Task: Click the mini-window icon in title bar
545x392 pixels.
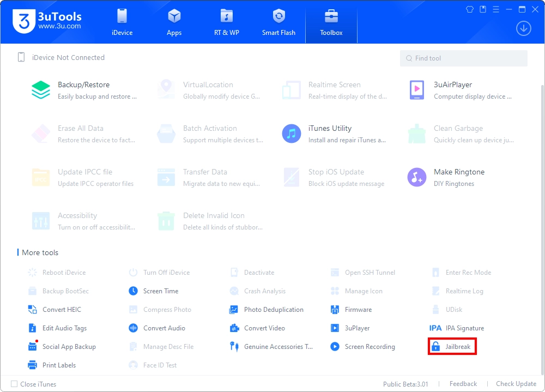Action: pos(483,9)
